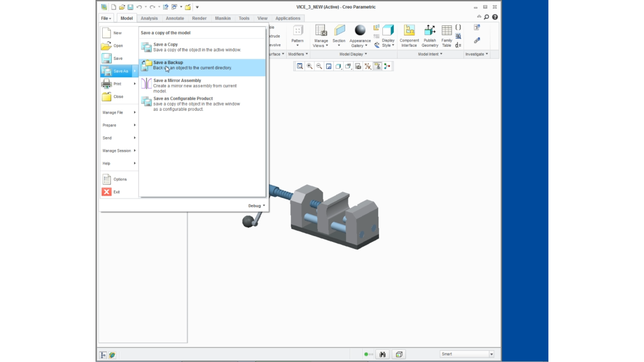The width and height of the screenshot is (644, 362).
Task: Switch to the Render tab
Action: point(199,18)
